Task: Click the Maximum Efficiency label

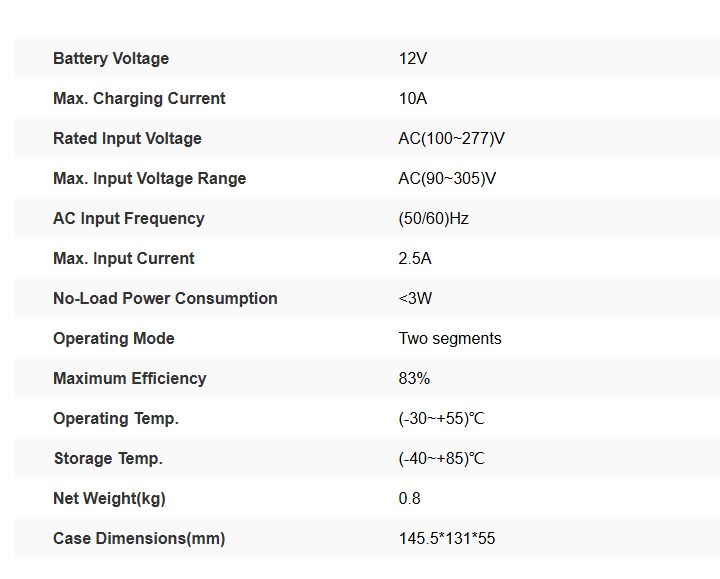Action: point(130,379)
